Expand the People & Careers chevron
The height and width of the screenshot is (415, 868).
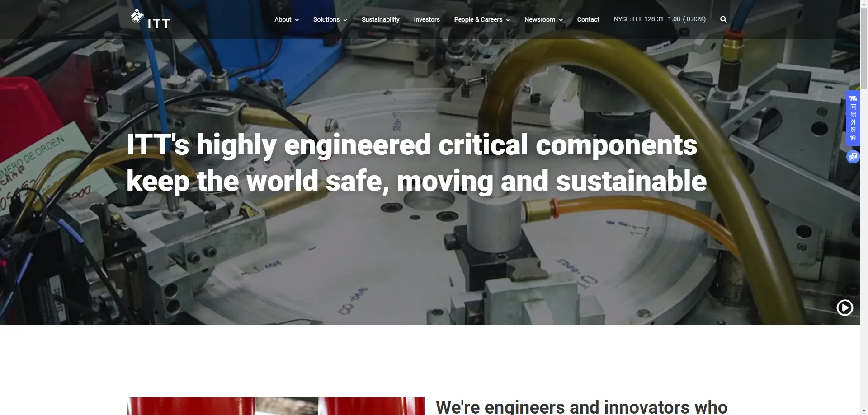[508, 20]
